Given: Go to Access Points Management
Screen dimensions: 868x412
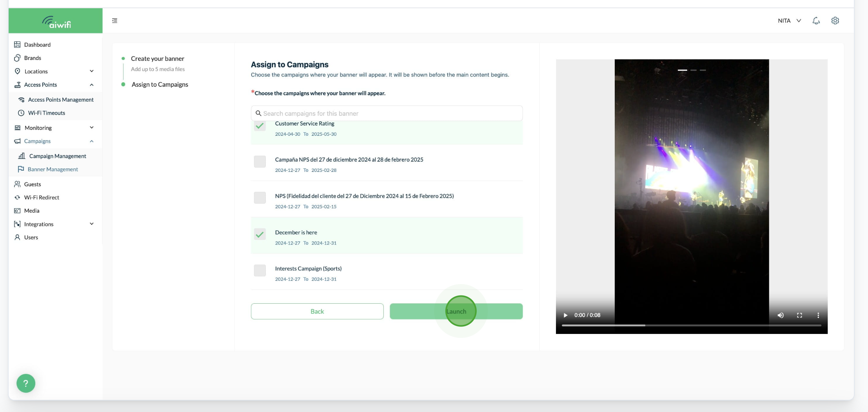Looking at the screenshot, I should coord(61,100).
